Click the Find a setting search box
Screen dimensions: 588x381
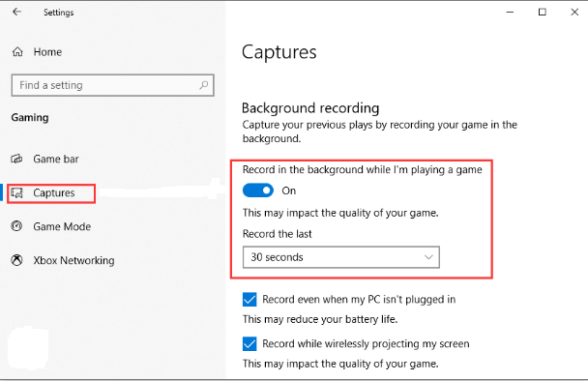[113, 85]
